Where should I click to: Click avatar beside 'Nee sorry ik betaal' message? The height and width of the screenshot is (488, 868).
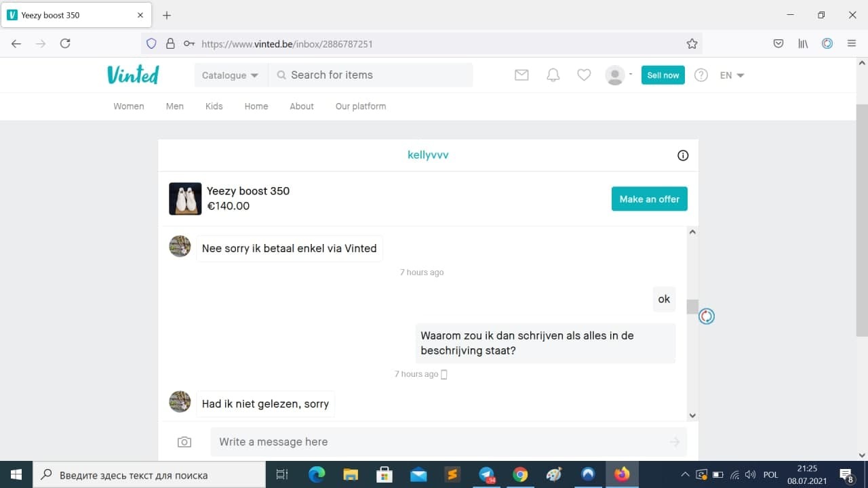pos(180,246)
